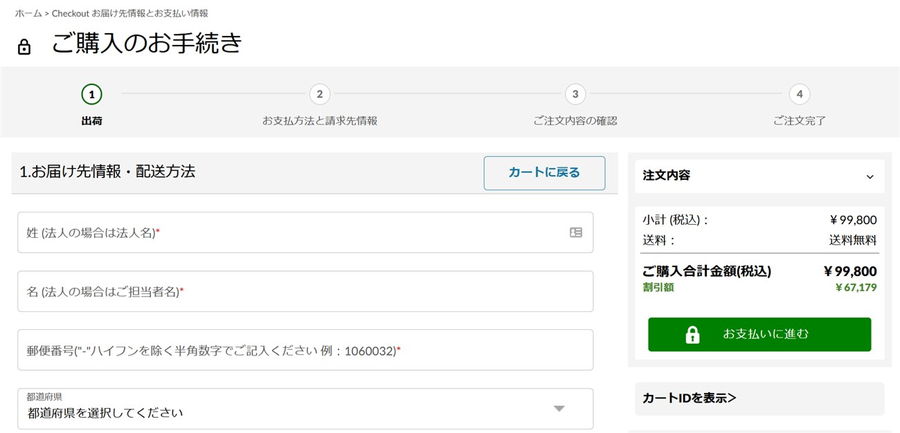Open お支払方法と請求先情報 step label
This screenshot has height=433, width=900.
(x=320, y=121)
